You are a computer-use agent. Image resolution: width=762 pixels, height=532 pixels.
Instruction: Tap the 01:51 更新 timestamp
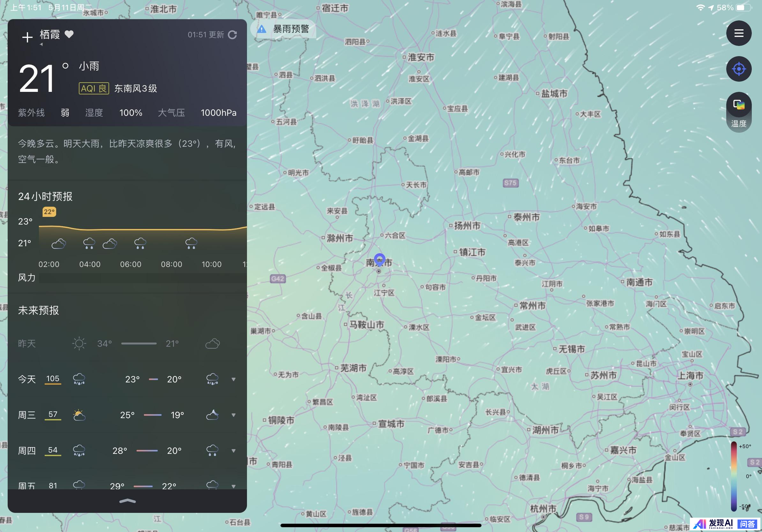pyautogui.click(x=206, y=35)
